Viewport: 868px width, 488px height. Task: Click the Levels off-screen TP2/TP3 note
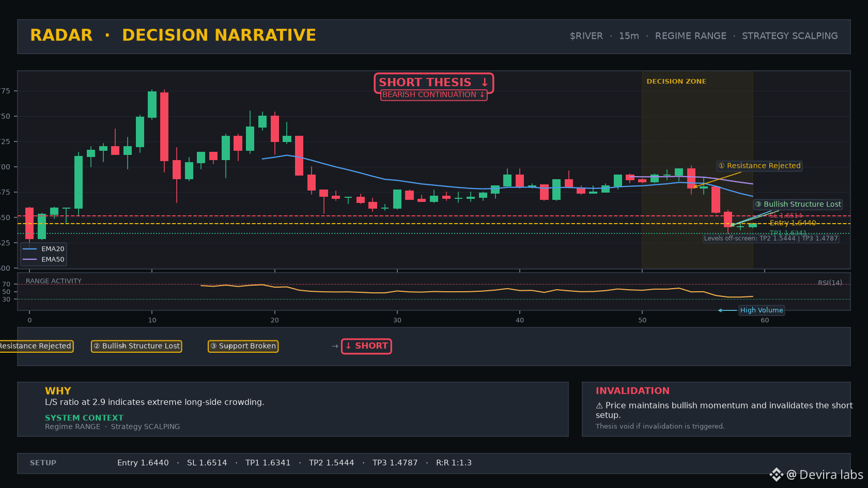771,239
